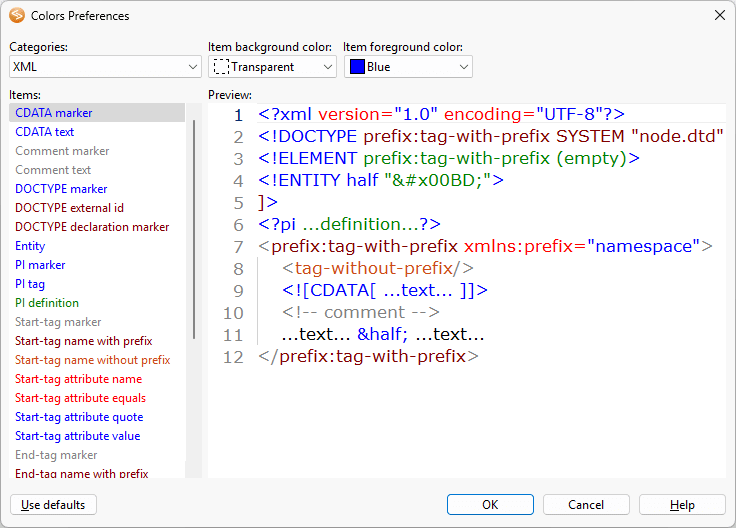Select Start-tag name with prefix
The height and width of the screenshot is (528, 736).
[x=97, y=341]
